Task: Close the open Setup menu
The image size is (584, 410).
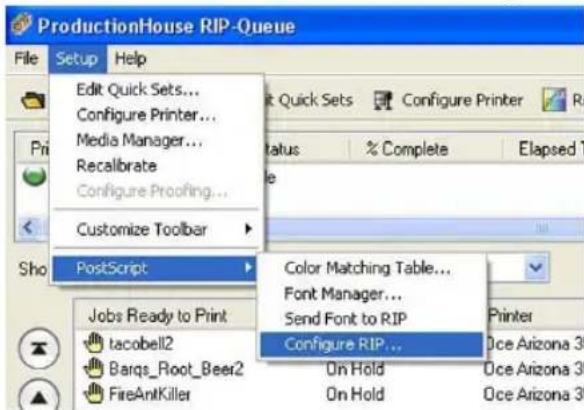Action: click(77, 59)
